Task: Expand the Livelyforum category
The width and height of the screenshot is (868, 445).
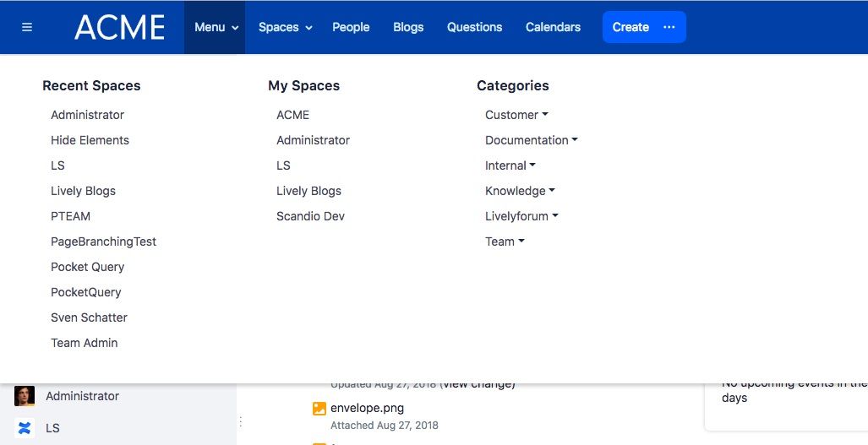Action: click(x=521, y=217)
